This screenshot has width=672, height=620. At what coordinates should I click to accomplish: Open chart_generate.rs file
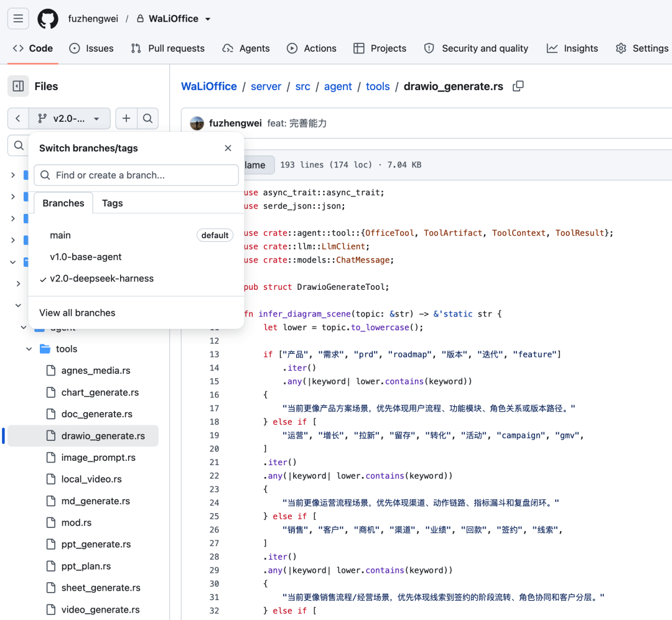100,392
